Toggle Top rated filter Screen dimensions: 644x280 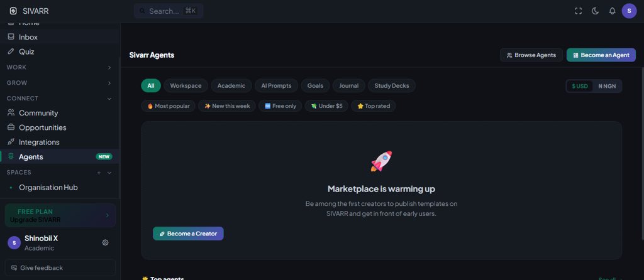[374, 105]
